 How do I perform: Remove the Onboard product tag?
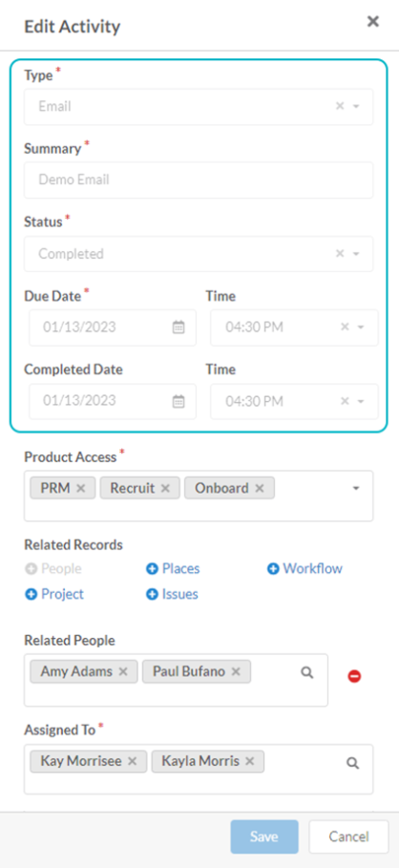pos(260,488)
